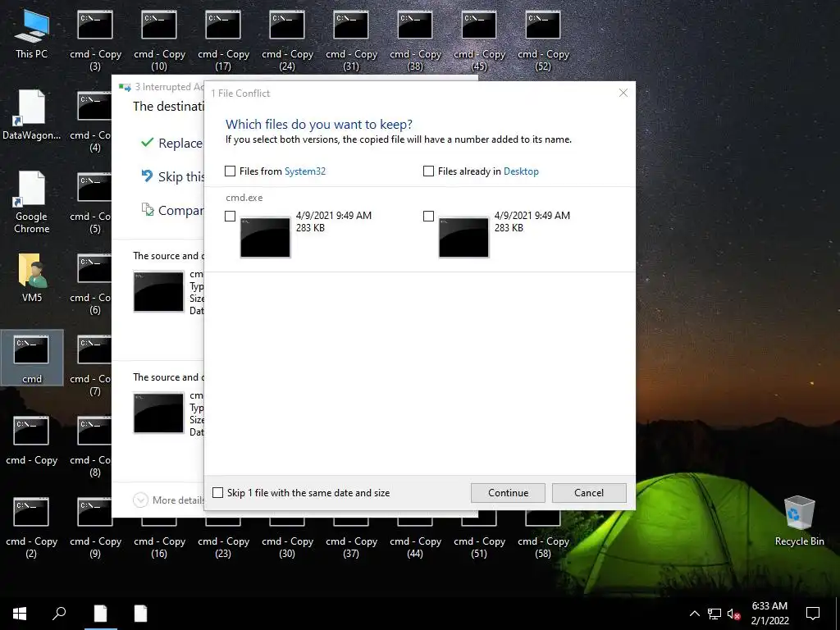840x630 pixels.
Task: Click the Cancel button in File Conflict dialog
Action: 589,493
